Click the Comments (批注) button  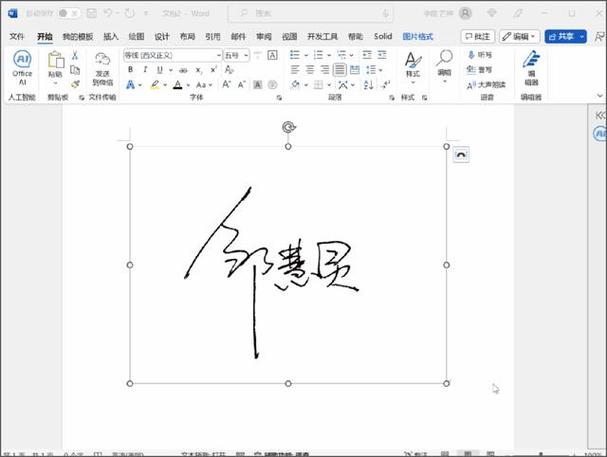coord(478,36)
